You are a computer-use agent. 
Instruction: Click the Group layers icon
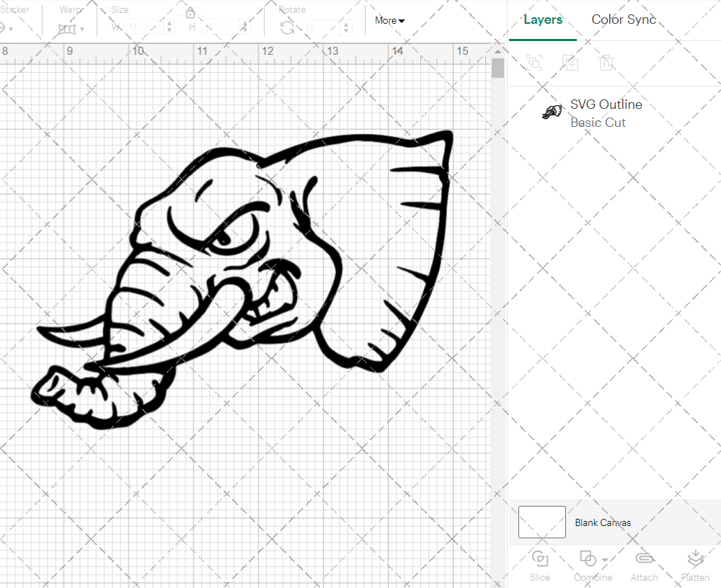tap(534, 63)
